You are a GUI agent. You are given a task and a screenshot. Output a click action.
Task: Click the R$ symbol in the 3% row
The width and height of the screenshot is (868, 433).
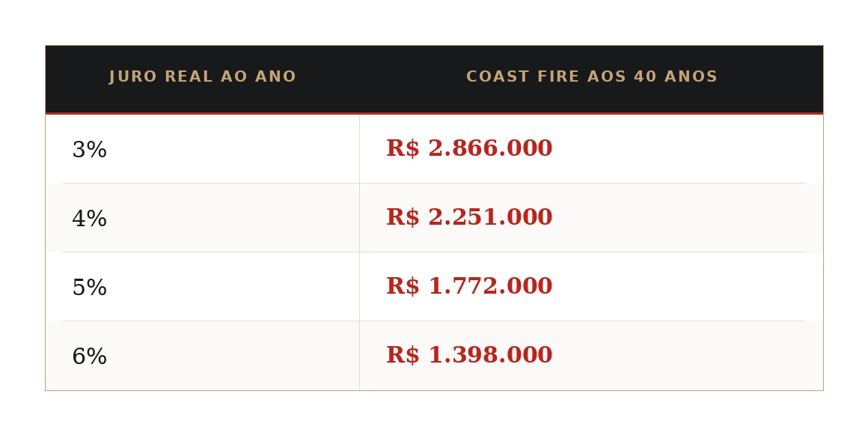pos(403,148)
